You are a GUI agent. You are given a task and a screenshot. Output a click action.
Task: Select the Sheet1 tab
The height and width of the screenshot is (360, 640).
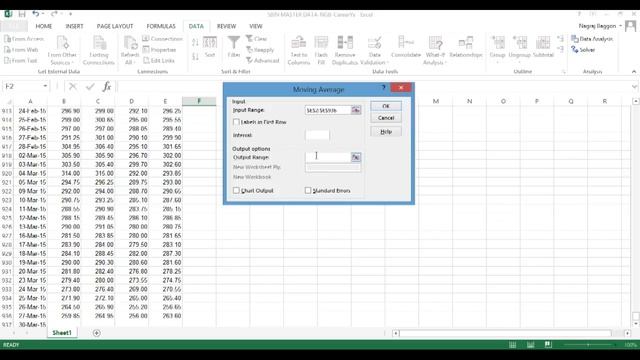(62, 333)
